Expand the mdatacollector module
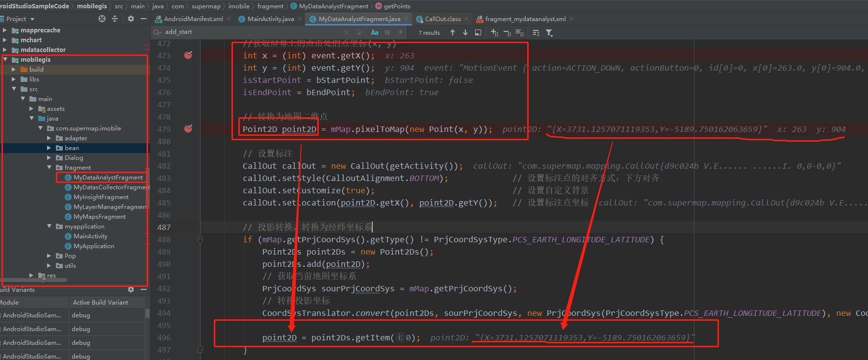868x360 pixels. pyautogui.click(x=5, y=50)
